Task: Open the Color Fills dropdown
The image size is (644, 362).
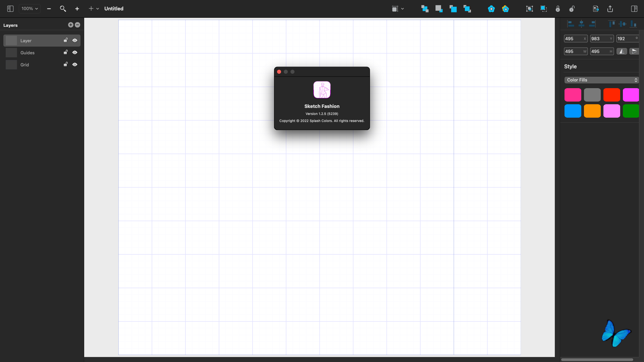Action: [601, 80]
